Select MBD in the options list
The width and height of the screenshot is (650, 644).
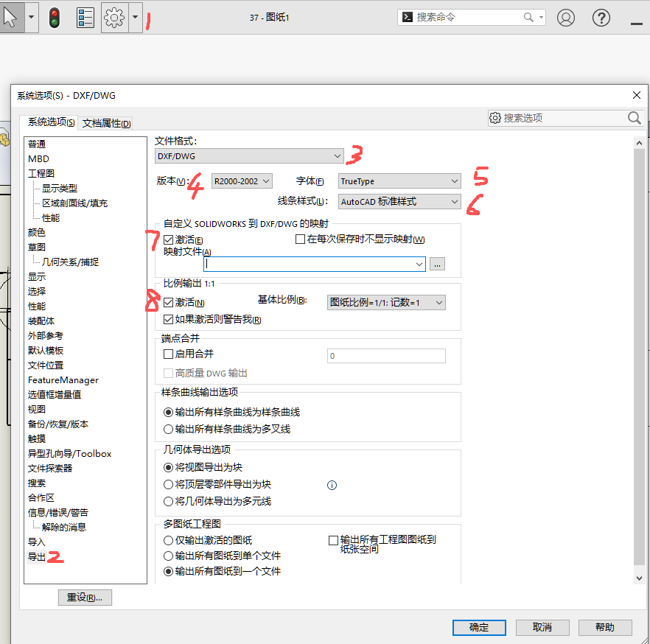[x=38, y=158]
